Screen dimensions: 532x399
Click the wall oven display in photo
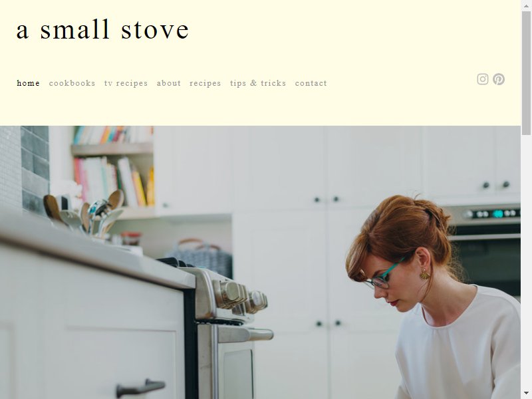pyautogui.click(x=493, y=213)
